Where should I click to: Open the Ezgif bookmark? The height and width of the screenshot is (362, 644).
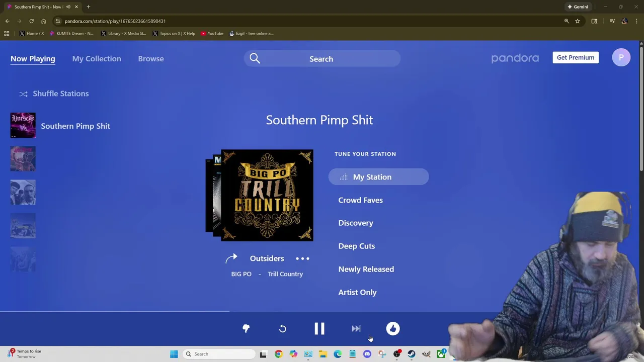pos(251,34)
